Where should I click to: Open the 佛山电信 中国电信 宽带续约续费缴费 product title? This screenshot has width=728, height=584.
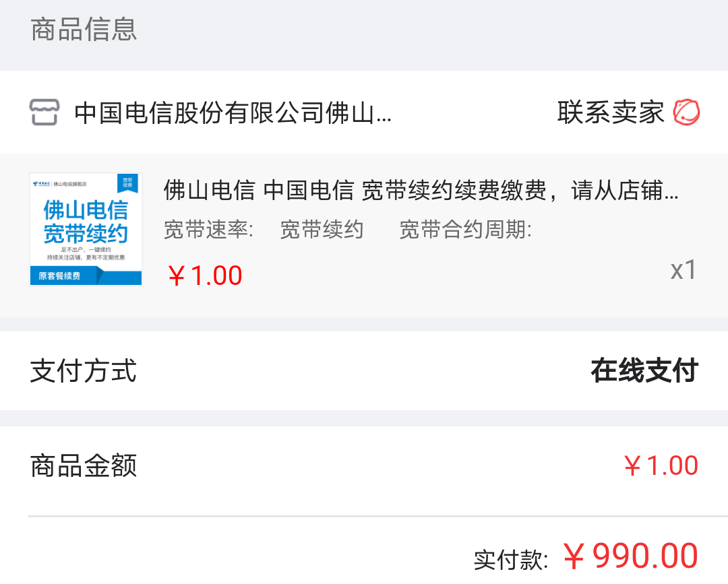(421, 191)
